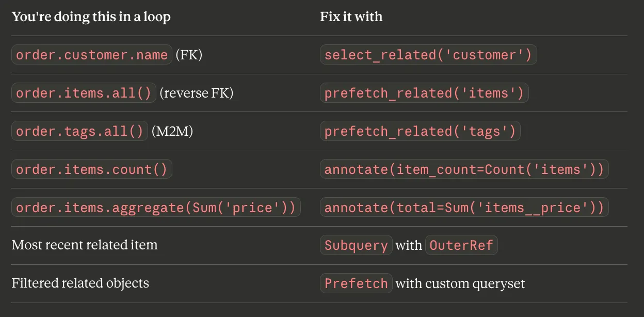Click the order.items.all() code snippet
This screenshot has height=317, width=644.
[84, 93]
